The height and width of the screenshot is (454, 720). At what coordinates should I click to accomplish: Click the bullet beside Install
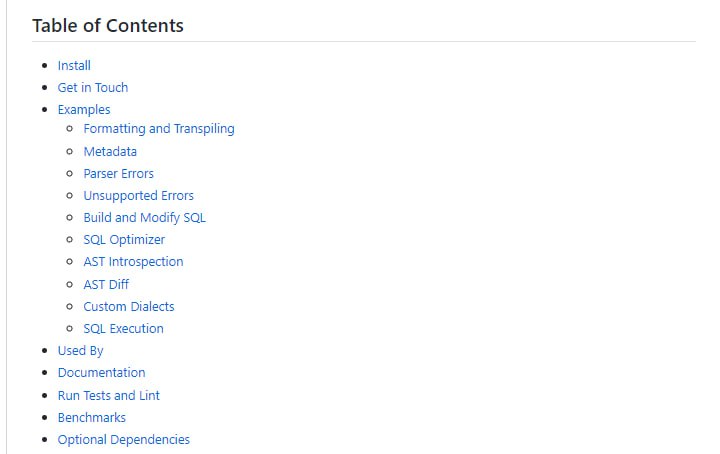(43, 66)
